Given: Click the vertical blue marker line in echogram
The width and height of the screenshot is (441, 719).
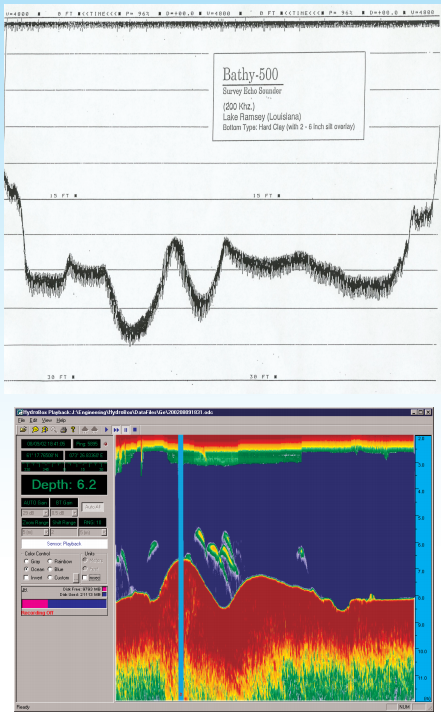Looking at the screenshot, I should coord(181,567).
